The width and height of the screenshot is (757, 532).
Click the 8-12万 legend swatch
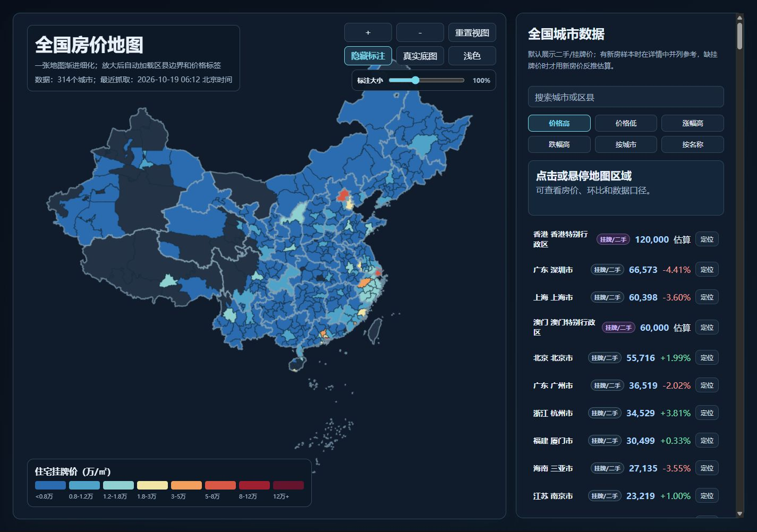[254, 485]
